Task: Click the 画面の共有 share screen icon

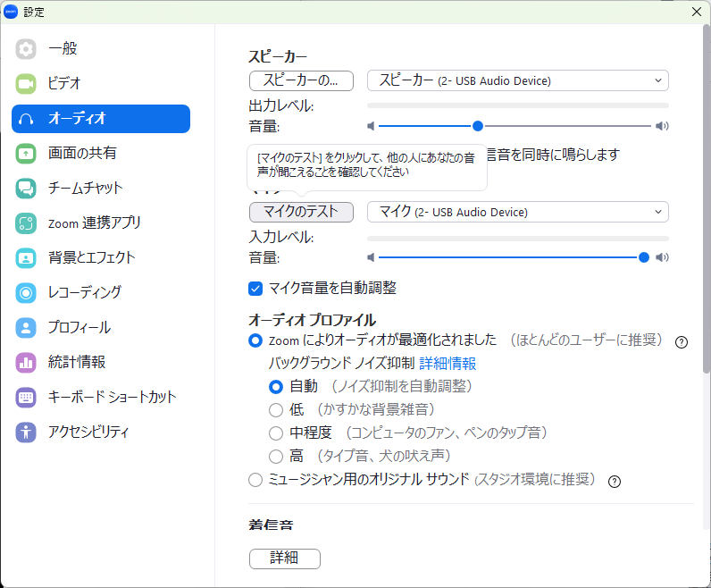Action: pos(26,154)
